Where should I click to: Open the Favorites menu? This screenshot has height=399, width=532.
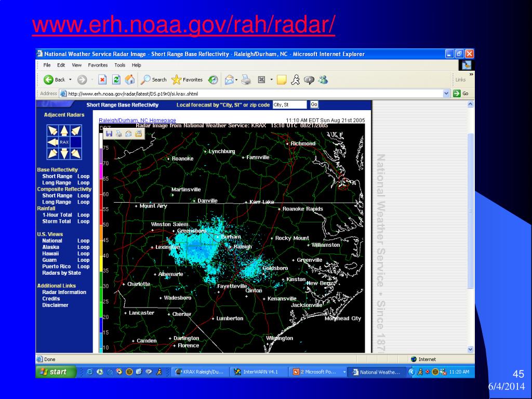tap(98, 65)
